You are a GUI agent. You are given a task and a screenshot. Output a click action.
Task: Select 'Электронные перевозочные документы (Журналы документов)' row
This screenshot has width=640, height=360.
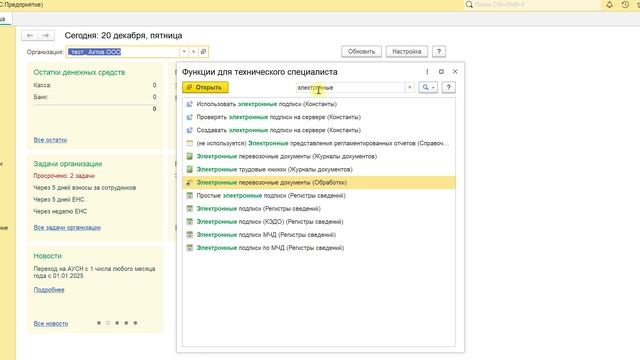point(319,156)
